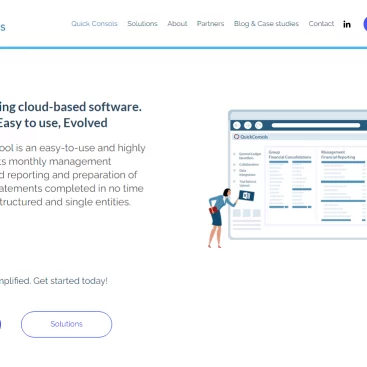This screenshot has height=367, width=367.
Task: Click the outlined Solutions button
Action: pos(66,324)
